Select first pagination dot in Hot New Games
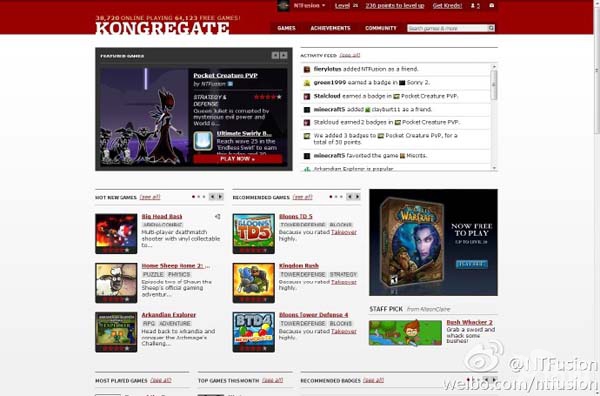 tap(193, 197)
